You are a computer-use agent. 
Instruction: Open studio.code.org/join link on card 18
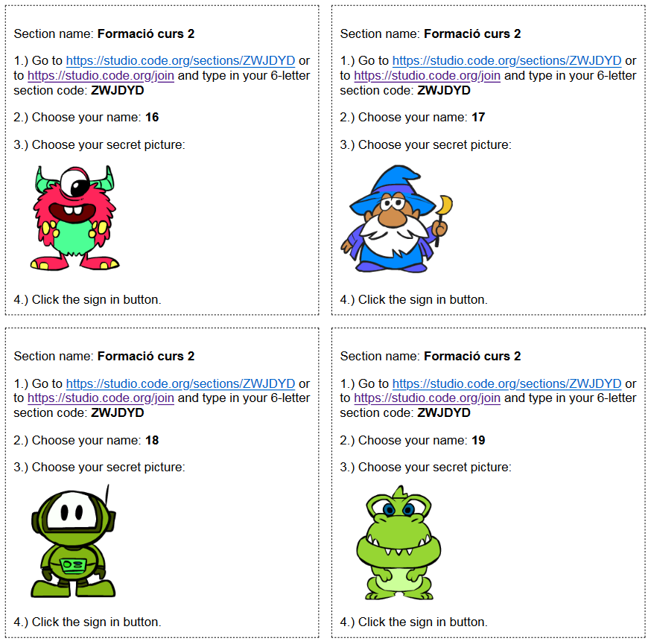[x=101, y=398]
